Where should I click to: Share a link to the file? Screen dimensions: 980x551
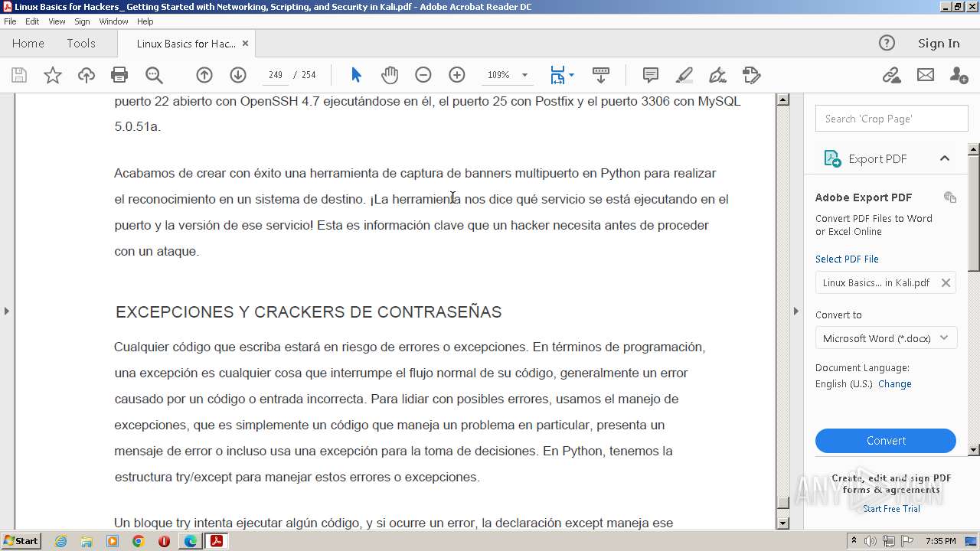click(x=891, y=75)
